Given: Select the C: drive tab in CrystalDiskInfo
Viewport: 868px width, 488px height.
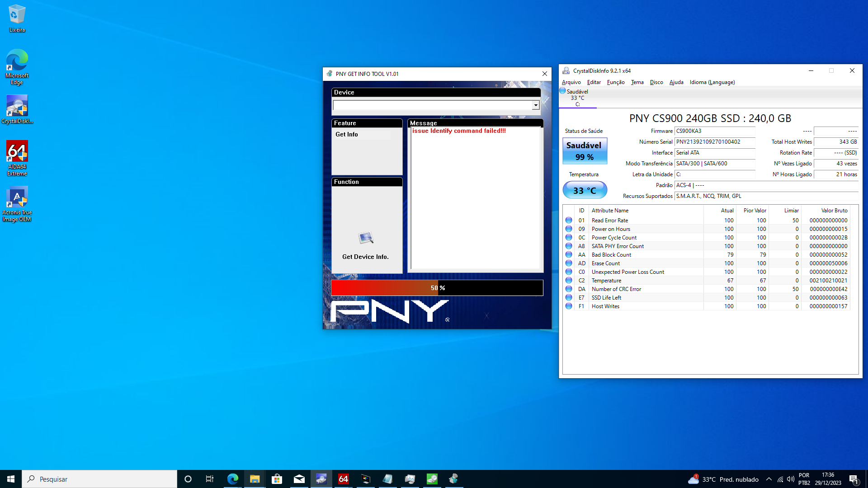Looking at the screenshot, I should (578, 98).
